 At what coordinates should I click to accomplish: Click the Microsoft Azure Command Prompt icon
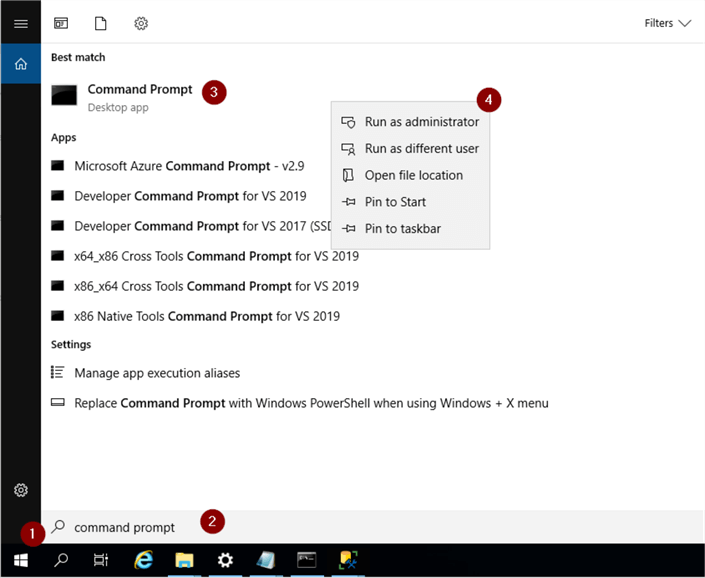(58, 165)
